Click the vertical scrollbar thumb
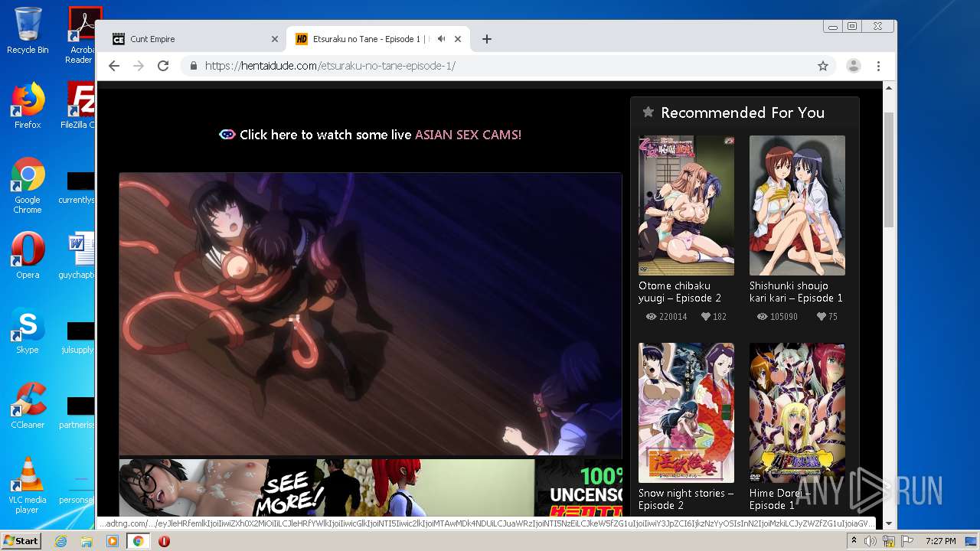The height and width of the screenshot is (551, 980). pyautogui.click(x=889, y=170)
